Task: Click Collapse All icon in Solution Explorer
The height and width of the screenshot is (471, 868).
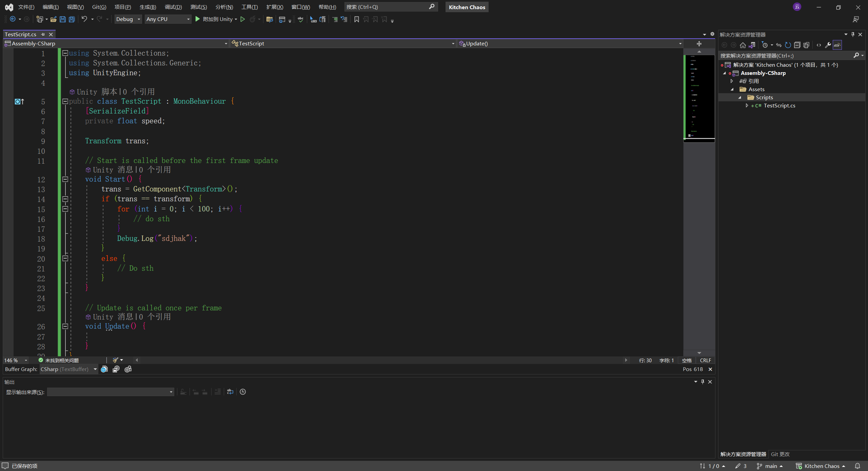Action: point(797,45)
